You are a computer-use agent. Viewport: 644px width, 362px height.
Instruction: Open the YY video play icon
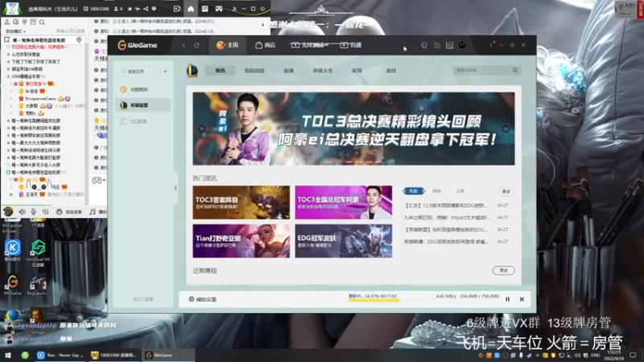[177, 9]
